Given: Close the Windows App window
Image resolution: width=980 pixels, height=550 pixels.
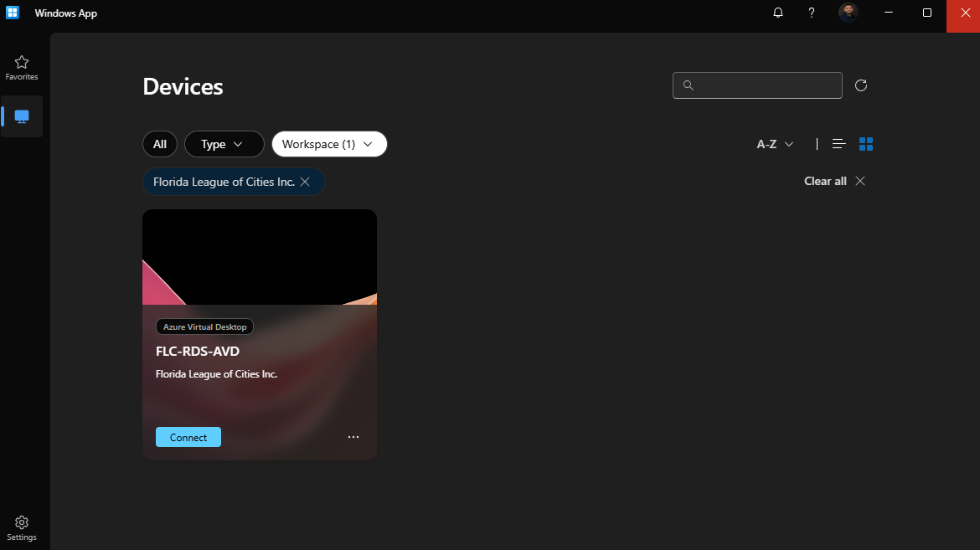Looking at the screenshot, I should (x=964, y=13).
